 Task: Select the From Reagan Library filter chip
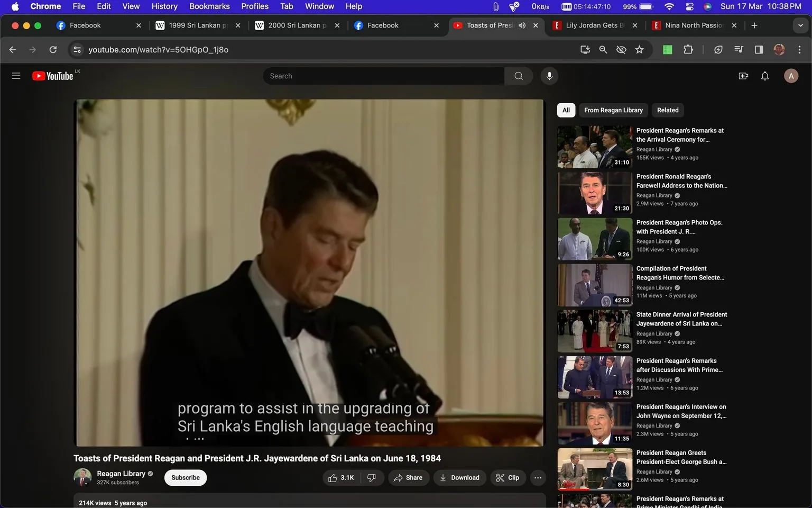click(x=613, y=110)
